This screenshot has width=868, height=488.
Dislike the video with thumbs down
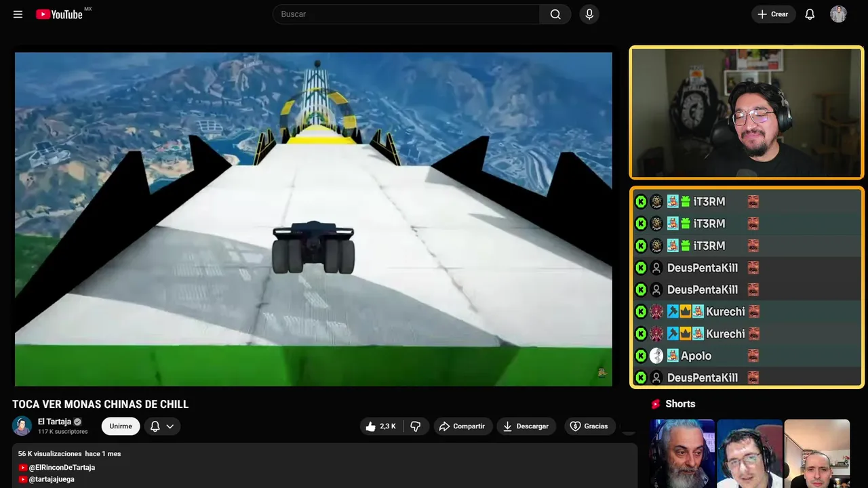point(416,426)
